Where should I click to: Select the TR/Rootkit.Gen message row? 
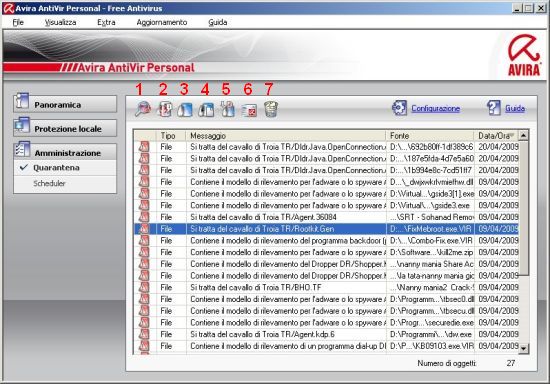pyautogui.click(x=326, y=229)
